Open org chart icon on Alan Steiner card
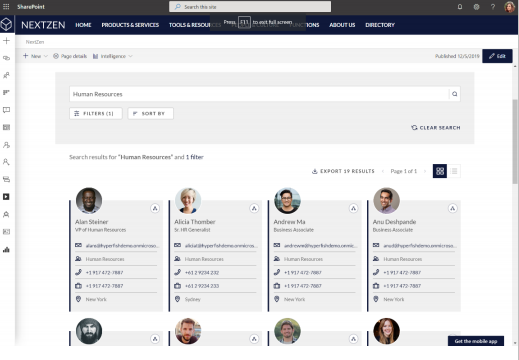Image resolution: width=519 pixels, height=360 pixels. pyautogui.click(x=155, y=208)
